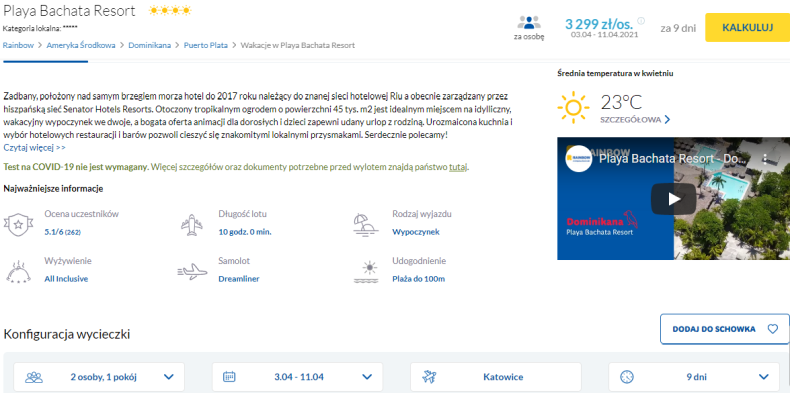The image size is (790, 393).
Task: Click the per-person group icon
Action: pyautogui.click(x=529, y=23)
